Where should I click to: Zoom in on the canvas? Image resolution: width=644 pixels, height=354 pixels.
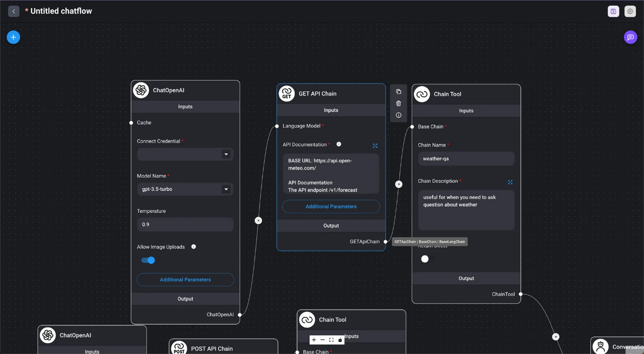314,340
